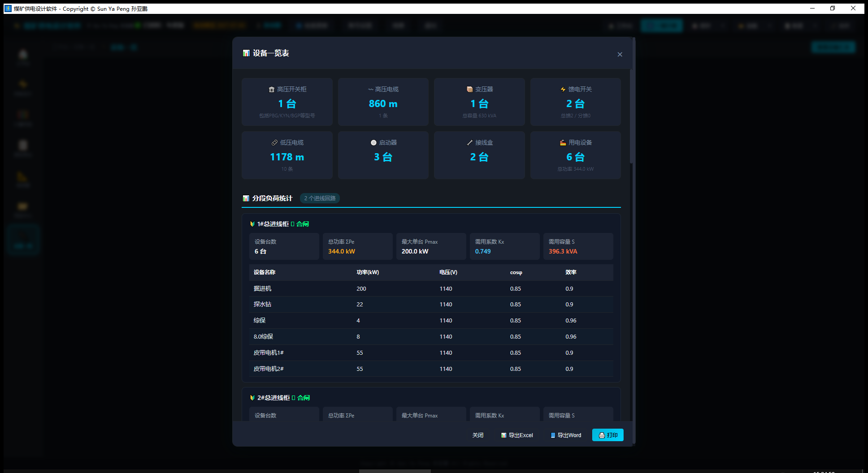Click the 电压(V) column header

[448, 272]
